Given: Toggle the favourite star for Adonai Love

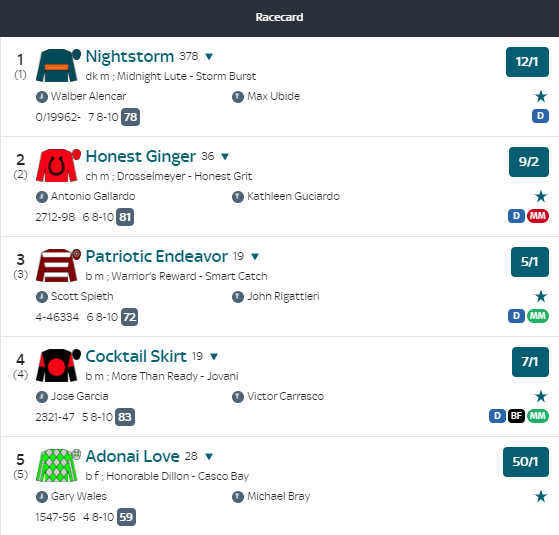Looking at the screenshot, I should tap(541, 496).
